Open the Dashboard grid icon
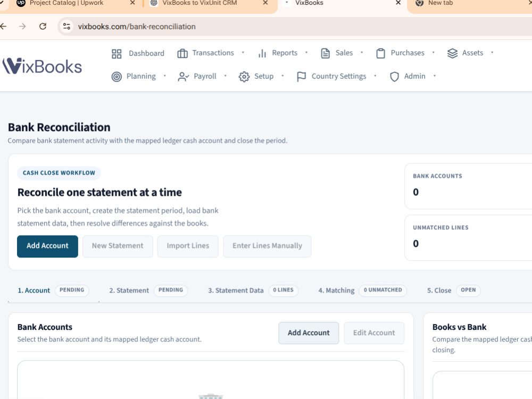 (117, 54)
